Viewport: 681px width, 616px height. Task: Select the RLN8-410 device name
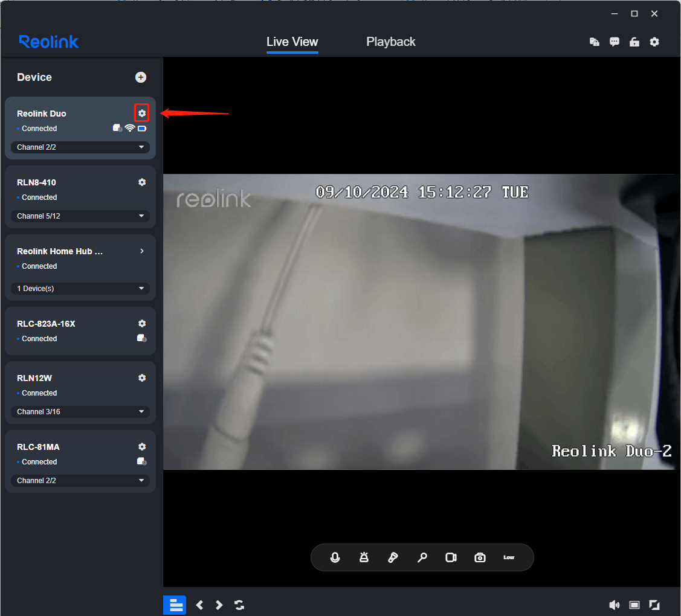click(x=36, y=183)
